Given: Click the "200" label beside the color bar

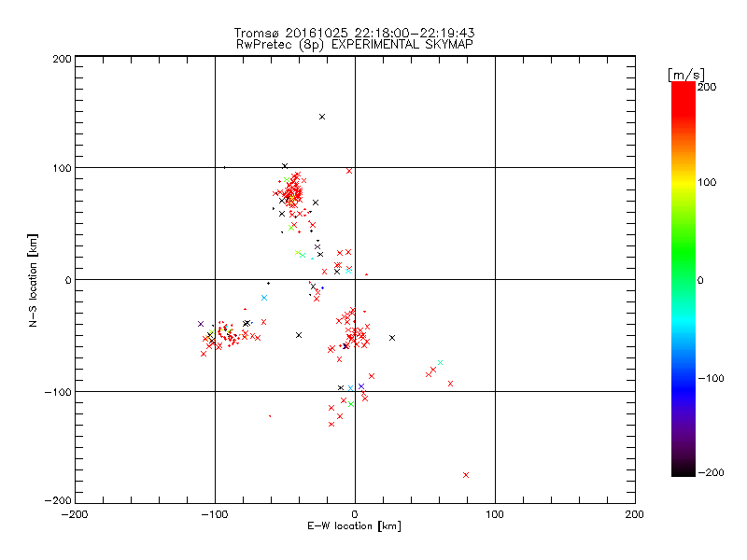Looking at the screenshot, I should coord(707,87).
